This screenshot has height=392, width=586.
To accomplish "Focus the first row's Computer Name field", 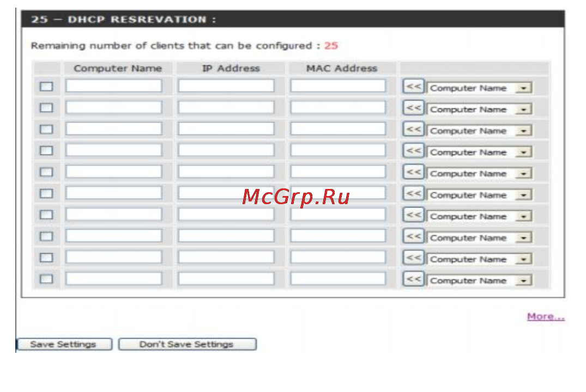I will coord(114,85).
